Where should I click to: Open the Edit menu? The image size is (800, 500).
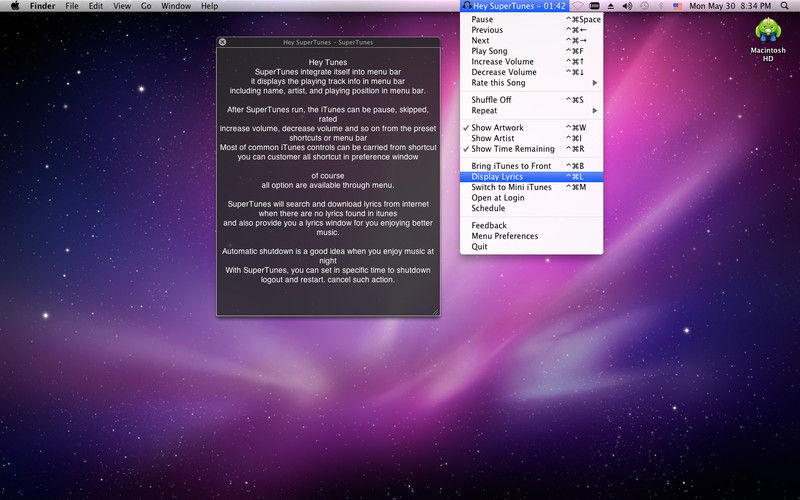click(x=95, y=6)
